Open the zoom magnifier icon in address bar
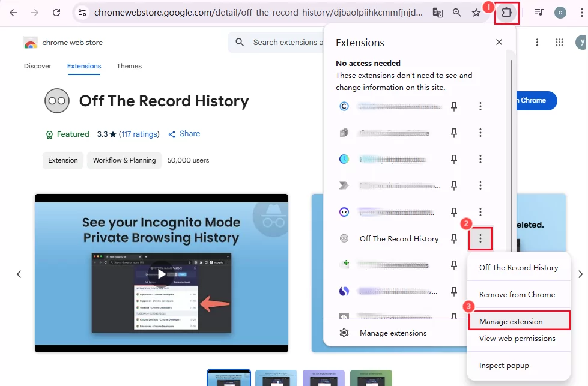 point(456,13)
